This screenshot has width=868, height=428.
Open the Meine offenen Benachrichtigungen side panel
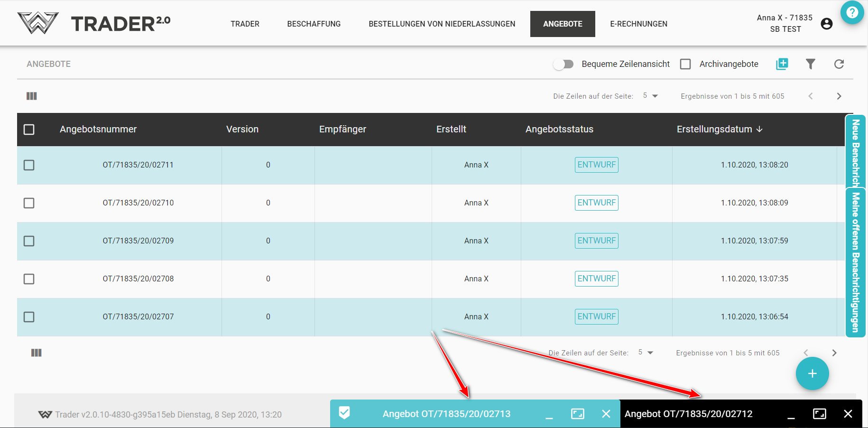855,262
